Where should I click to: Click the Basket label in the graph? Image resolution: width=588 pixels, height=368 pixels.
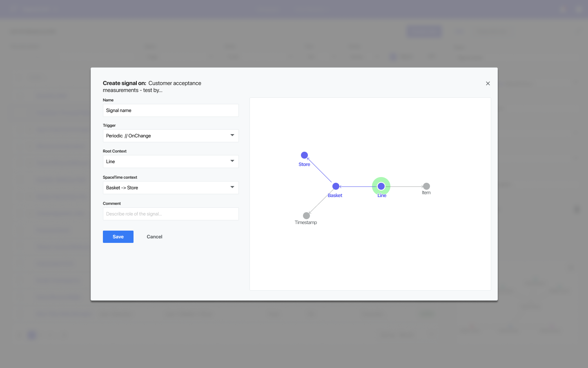[x=335, y=195]
